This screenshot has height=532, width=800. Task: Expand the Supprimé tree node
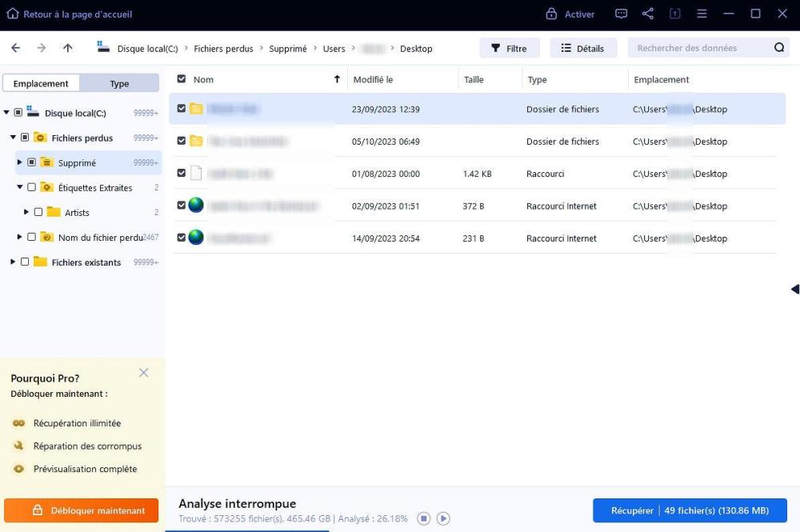click(x=19, y=162)
